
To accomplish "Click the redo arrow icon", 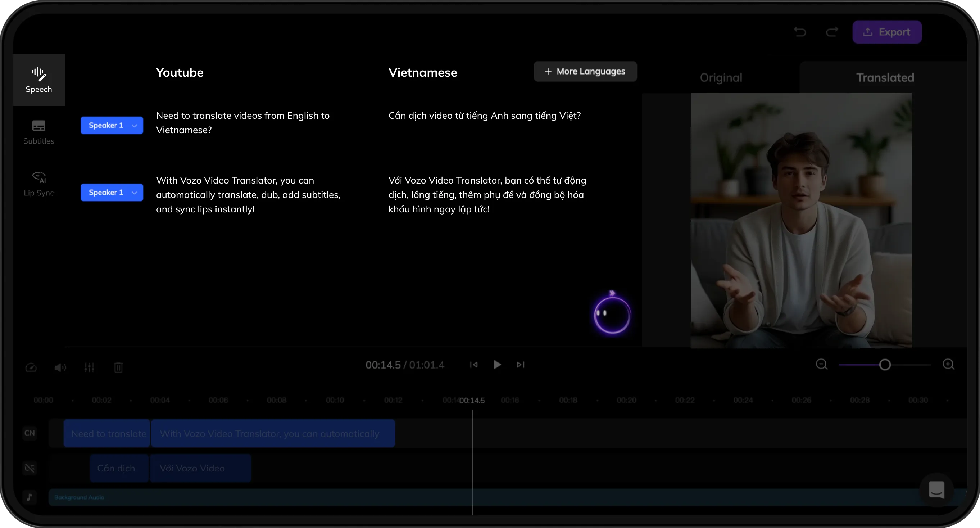I will (832, 32).
